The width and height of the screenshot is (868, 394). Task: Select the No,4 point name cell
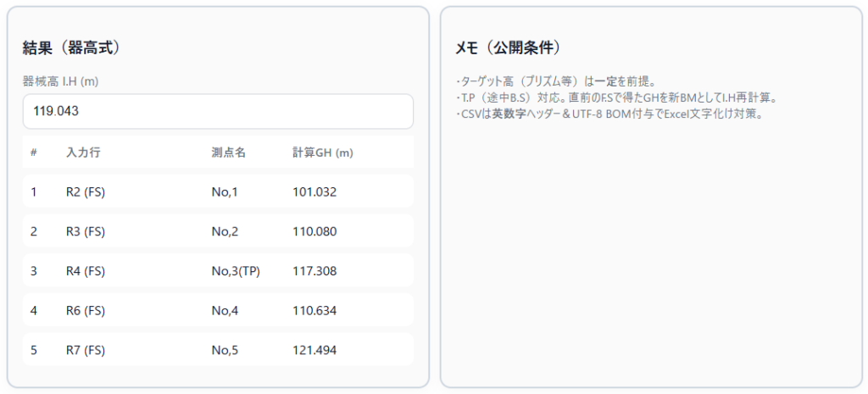pos(225,311)
